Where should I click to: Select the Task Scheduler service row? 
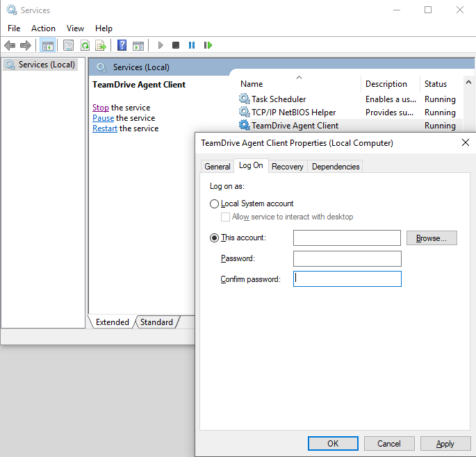click(350, 99)
